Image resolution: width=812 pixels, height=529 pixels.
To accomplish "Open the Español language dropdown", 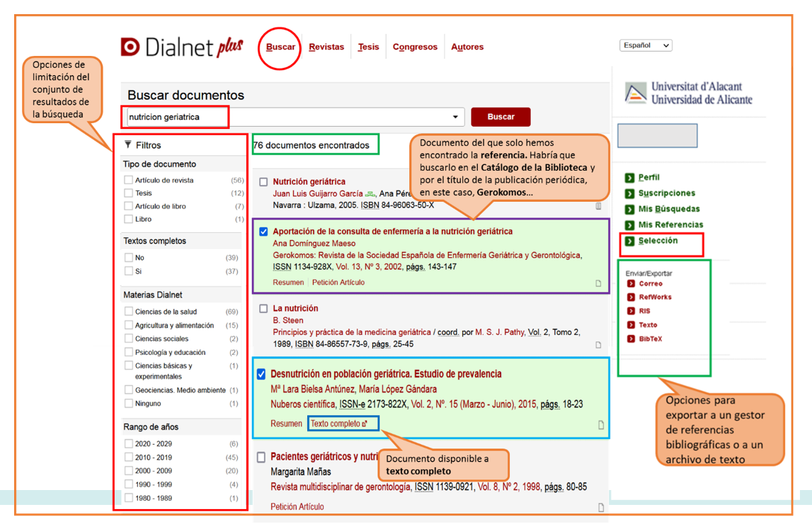I will [x=645, y=45].
